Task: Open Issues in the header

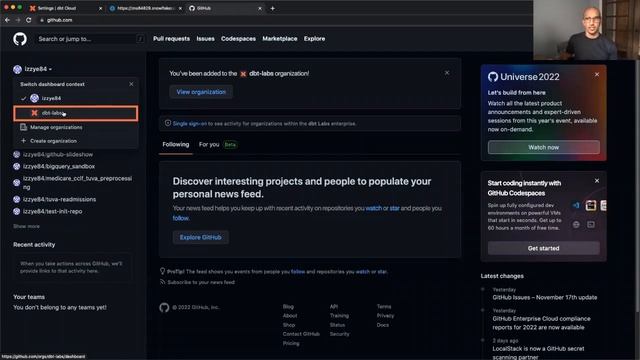Action: [205, 39]
